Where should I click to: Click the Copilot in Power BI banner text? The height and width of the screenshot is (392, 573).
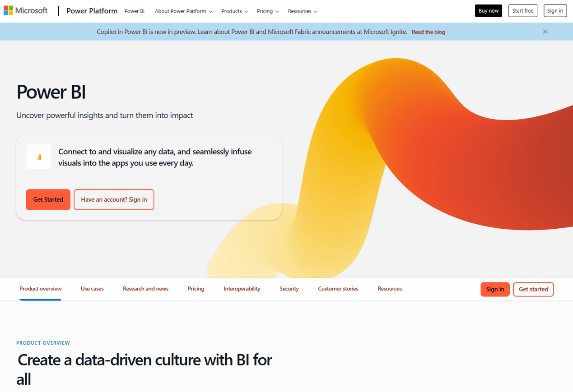point(252,32)
